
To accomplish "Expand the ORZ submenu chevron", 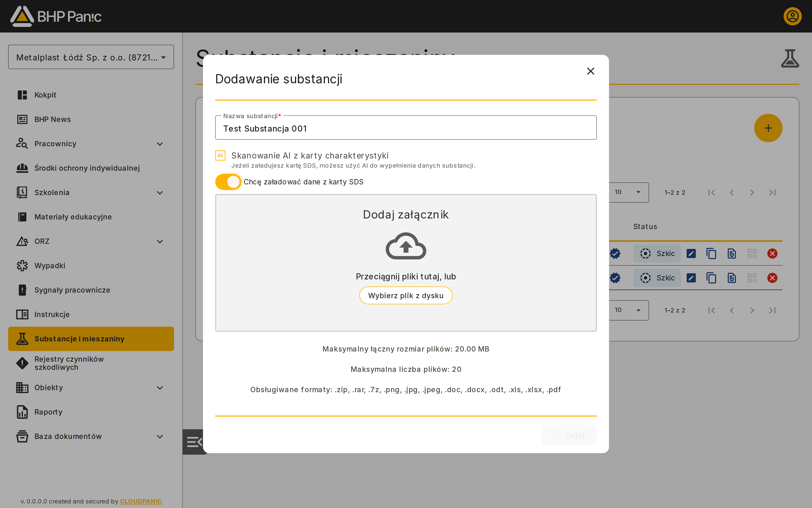I will click(x=160, y=241).
